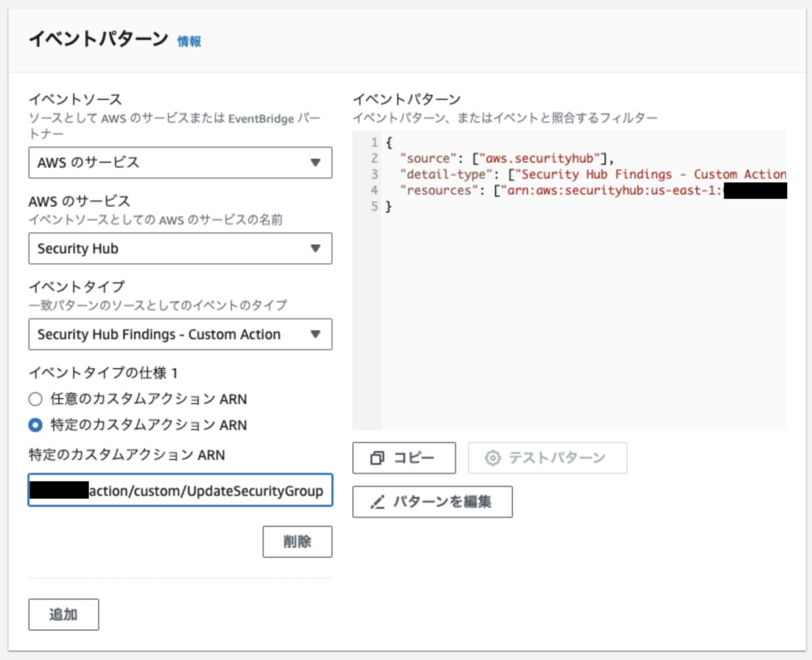
Task: Click line number 1 in the editor gutter
Action: click(x=374, y=143)
